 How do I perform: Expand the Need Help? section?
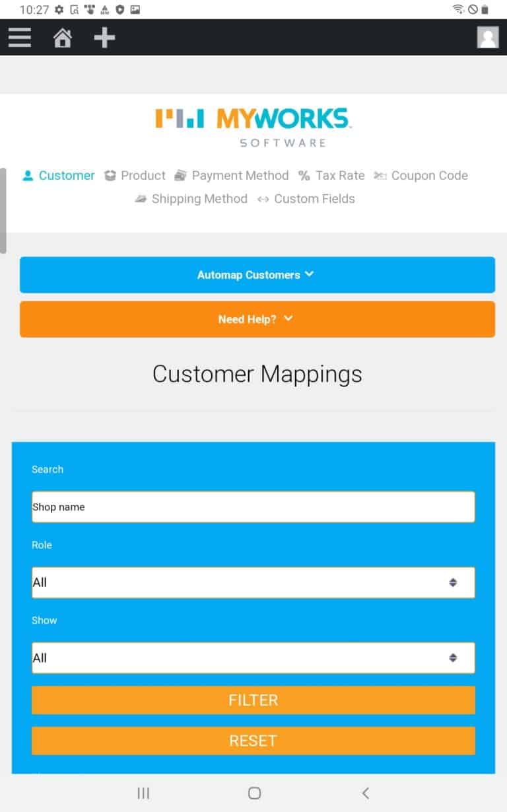pos(257,319)
